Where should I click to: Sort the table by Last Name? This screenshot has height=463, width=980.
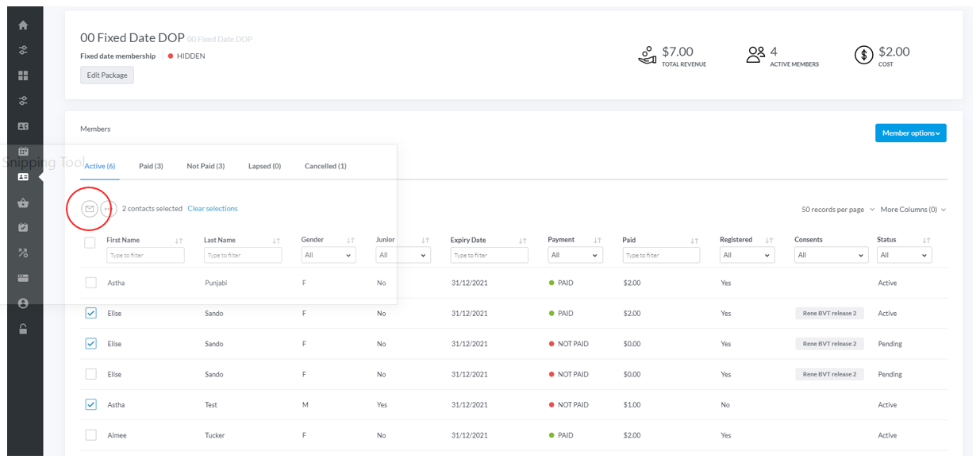(x=276, y=241)
